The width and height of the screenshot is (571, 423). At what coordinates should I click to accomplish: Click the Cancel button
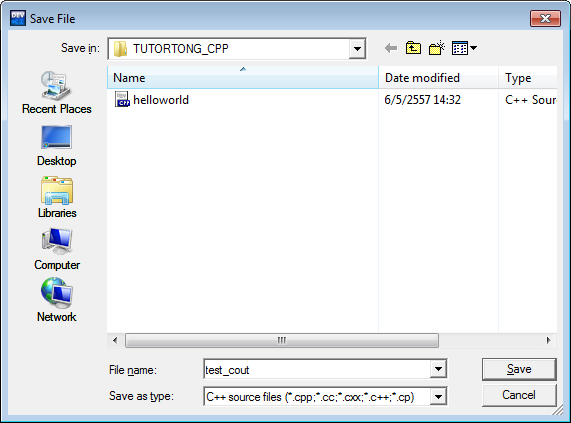tap(519, 395)
